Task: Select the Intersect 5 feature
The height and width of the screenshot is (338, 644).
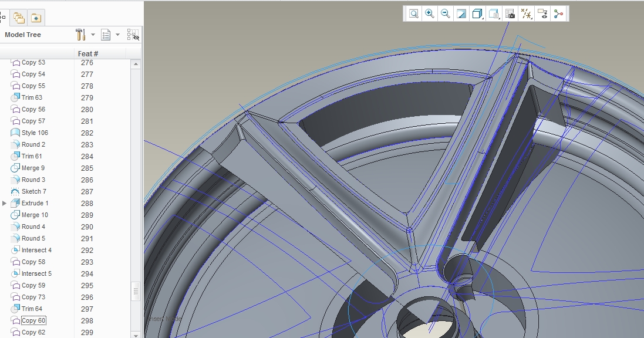Action: tap(36, 273)
